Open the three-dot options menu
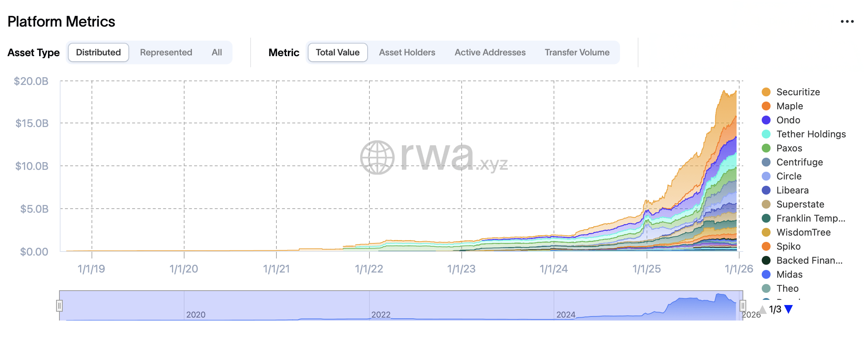This screenshot has height=339, width=868. tap(847, 21)
